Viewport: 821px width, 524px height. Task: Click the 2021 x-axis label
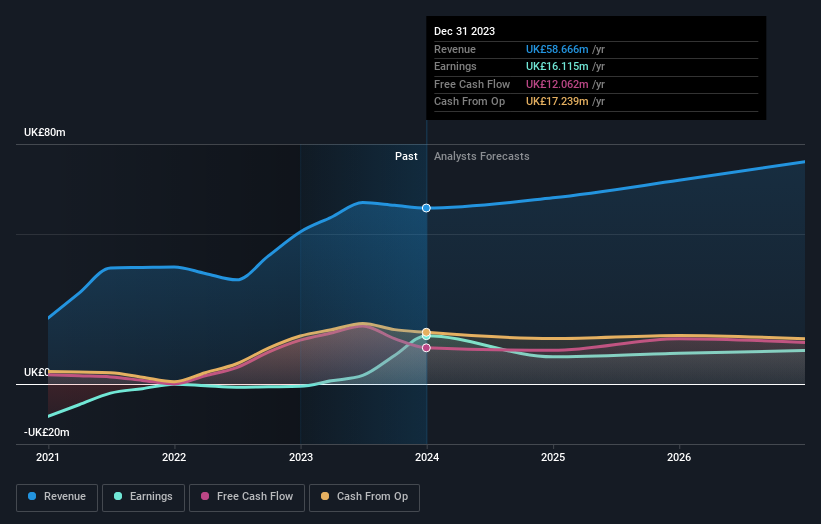click(x=48, y=458)
